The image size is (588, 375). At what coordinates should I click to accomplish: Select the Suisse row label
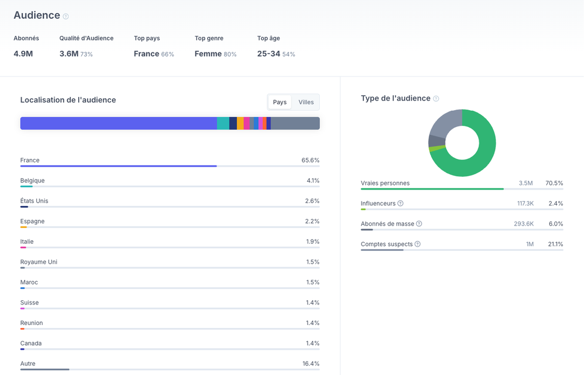[x=29, y=302]
